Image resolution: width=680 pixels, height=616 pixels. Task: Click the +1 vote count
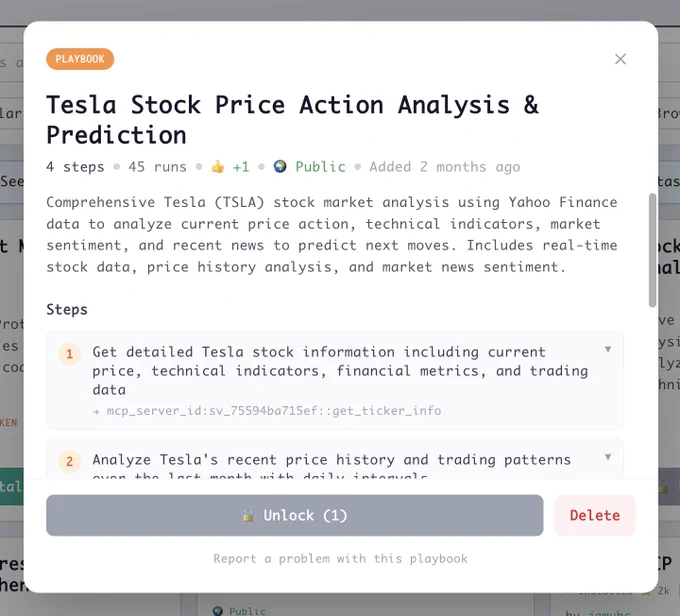coord(241,167)
